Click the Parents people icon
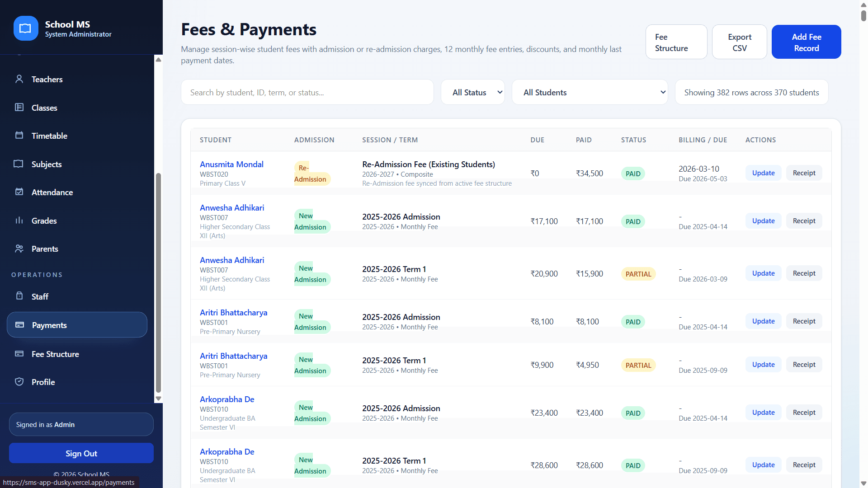The image size is (868, 488). pyautogui.click(x=19, y=249)
